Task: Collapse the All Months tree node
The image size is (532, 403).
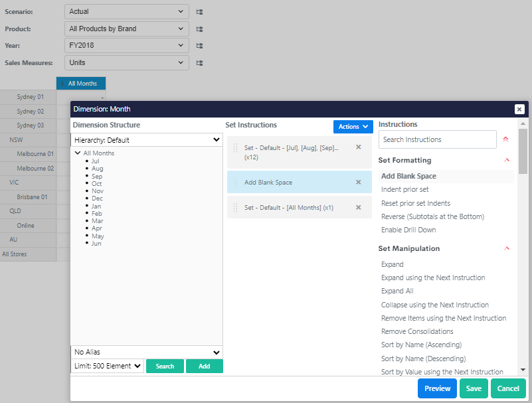Action: 78,153
